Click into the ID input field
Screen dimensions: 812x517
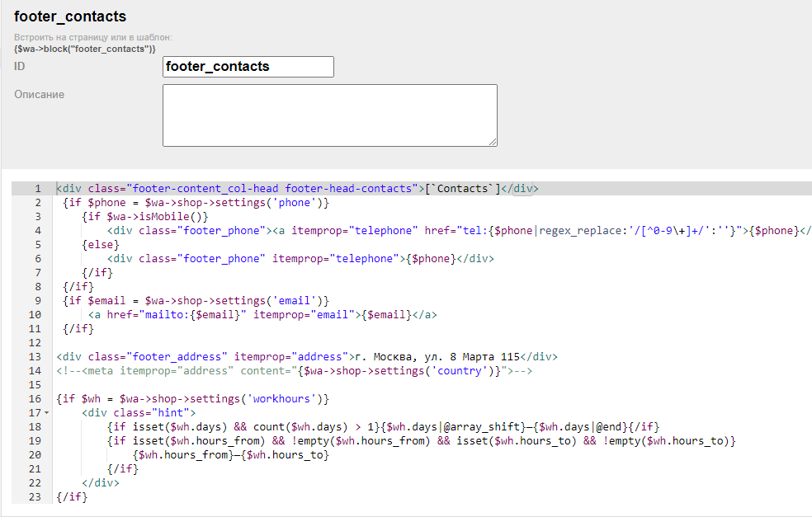(x=248, y=67)
